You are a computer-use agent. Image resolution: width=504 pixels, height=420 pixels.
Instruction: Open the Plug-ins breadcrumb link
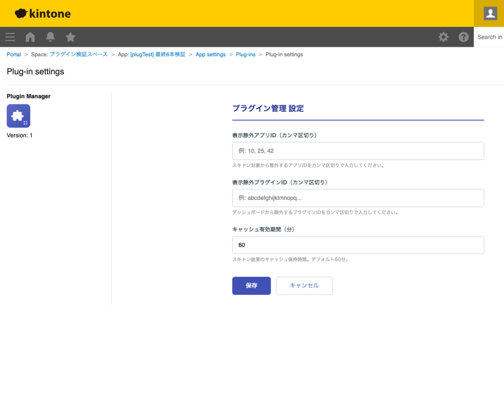click(x=246, y=54)
